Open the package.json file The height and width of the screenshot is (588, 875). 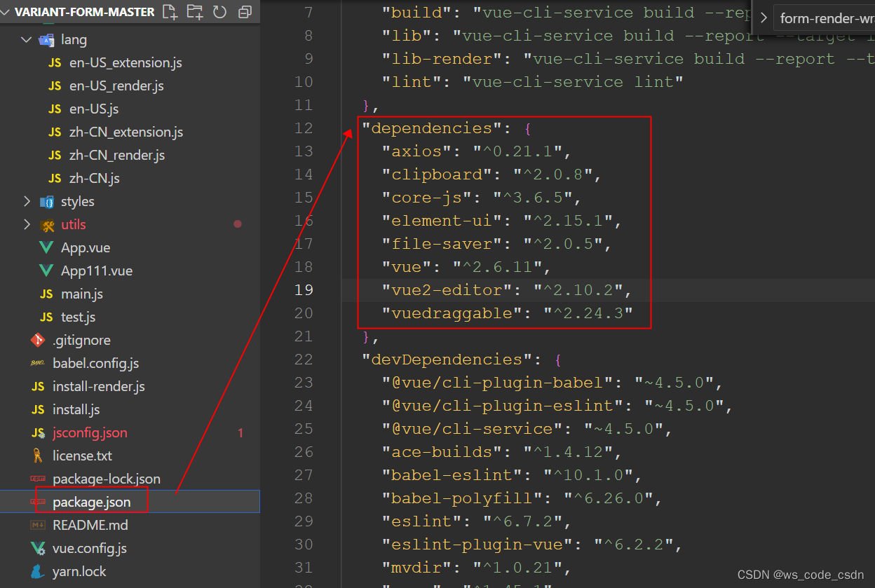(92, 502)
